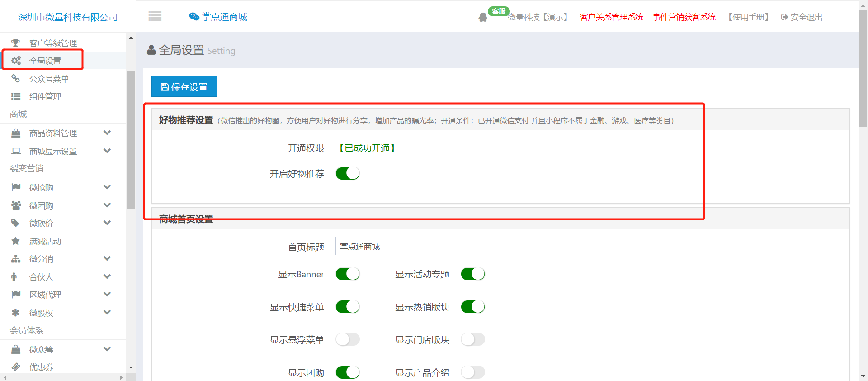
Task: Click the tag icon beside 微砍价
Action: [16, 223]
